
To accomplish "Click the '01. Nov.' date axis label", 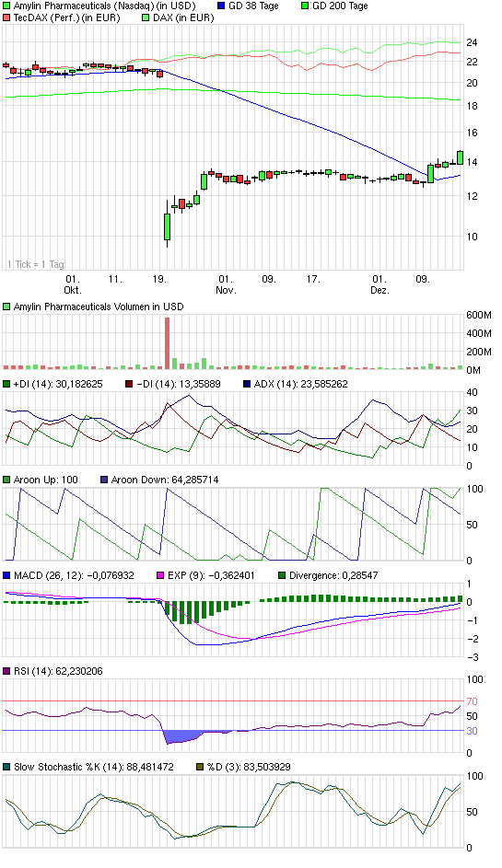I will 226,284.
